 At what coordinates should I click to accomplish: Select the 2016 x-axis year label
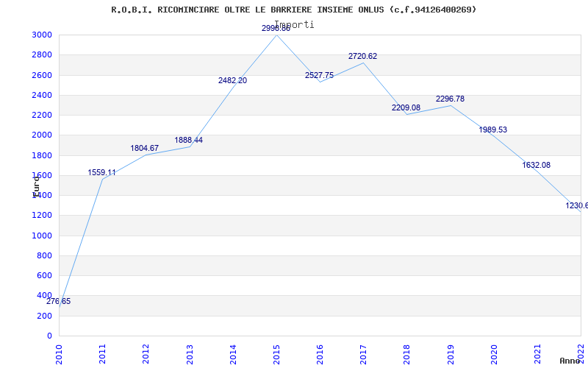320,354
